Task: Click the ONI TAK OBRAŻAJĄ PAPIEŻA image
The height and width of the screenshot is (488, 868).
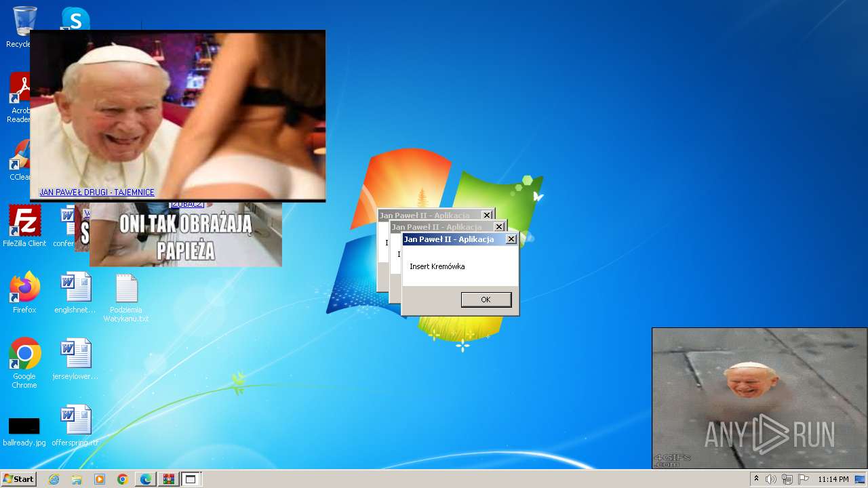Action: point(186,235)
